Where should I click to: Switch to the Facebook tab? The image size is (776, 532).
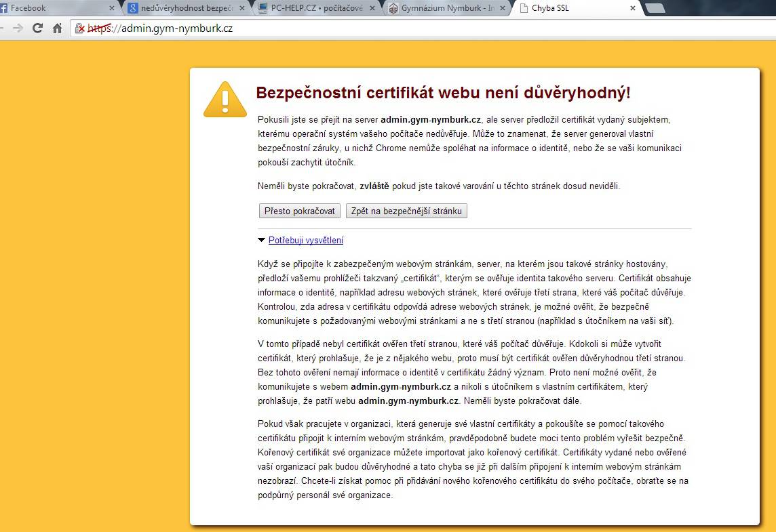coord(57,8)
